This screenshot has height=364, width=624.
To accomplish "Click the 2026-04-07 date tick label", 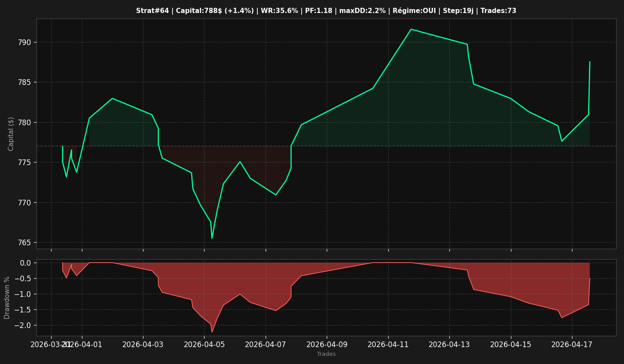I will pyautogui.click(x=266, y=344).
